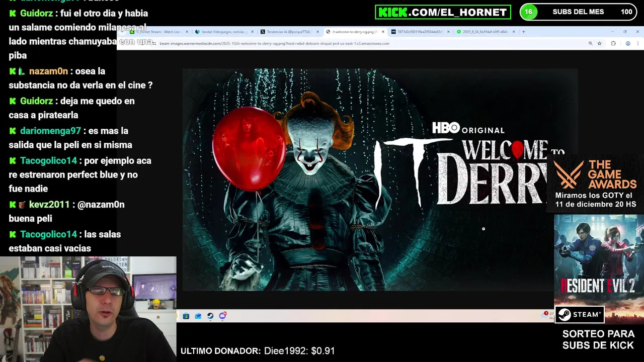Click the SUBS DEL MES progress bar
This screenshot has height=362, width=644.
pos(579,12)
